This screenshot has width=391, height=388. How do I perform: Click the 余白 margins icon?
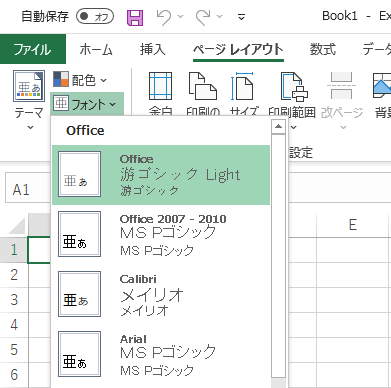[160, 86]
